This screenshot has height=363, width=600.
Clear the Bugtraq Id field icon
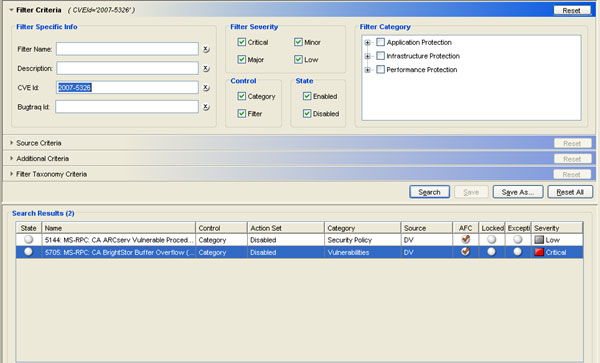206,107
